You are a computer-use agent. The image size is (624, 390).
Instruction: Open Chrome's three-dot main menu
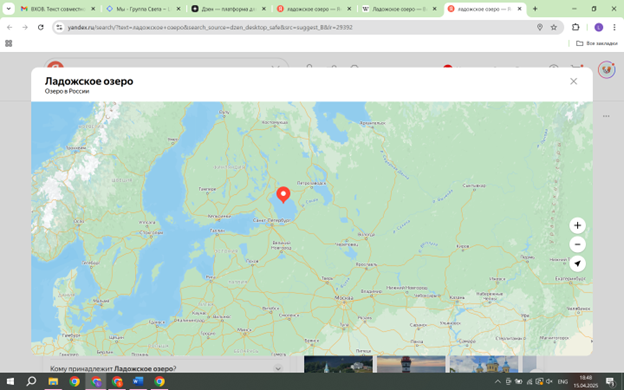(x=614, y=27)
